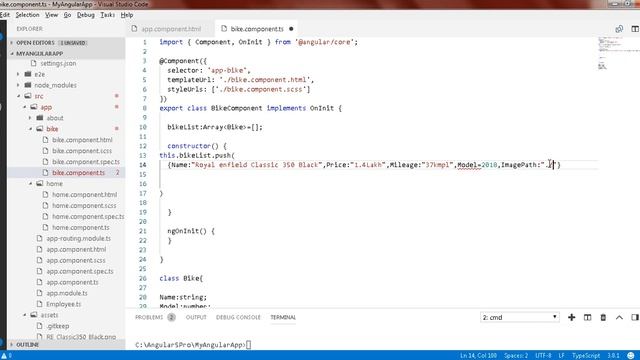Open app.module.ts file
This screenshot has width=640, height=360.
67,293
